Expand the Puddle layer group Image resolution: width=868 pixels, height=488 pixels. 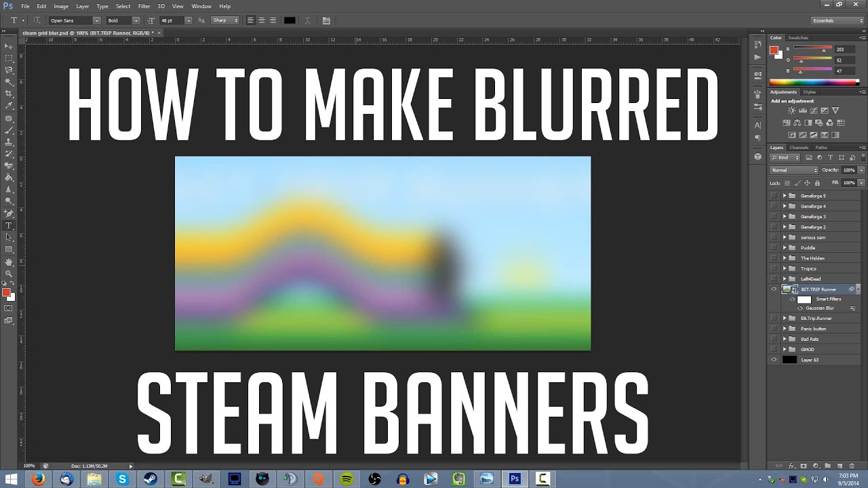(785, 247)
